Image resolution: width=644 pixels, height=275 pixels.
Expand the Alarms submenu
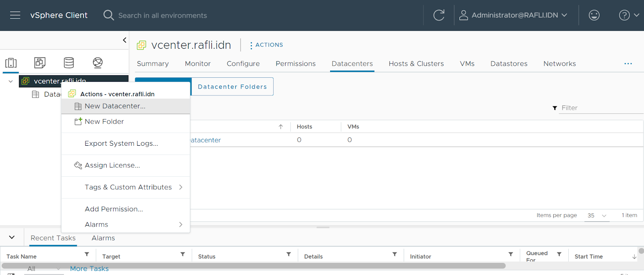click(x=181, y=225)
